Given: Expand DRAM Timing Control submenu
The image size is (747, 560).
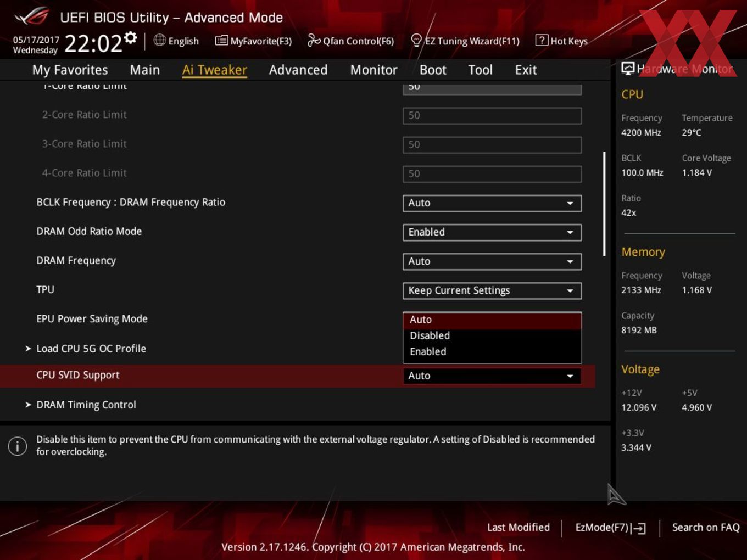Looking at the screenshot, I should click(86, 405).
